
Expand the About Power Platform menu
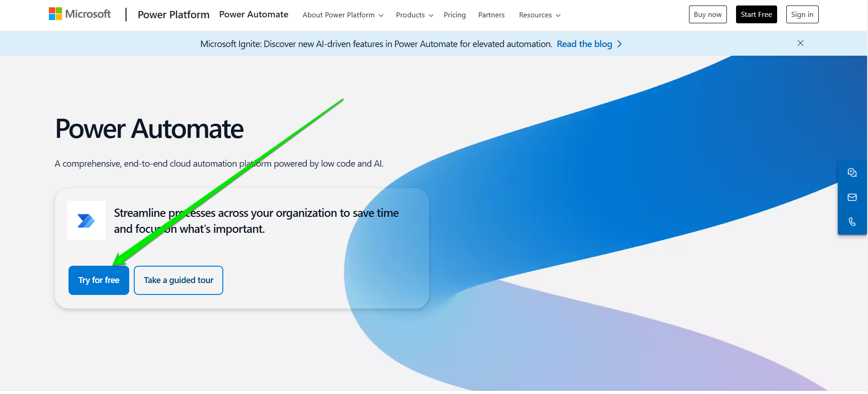(343, 15)
